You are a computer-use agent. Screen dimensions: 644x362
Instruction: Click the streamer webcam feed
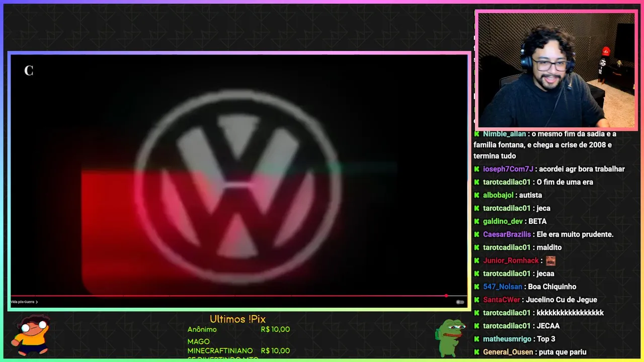[556, 70]
